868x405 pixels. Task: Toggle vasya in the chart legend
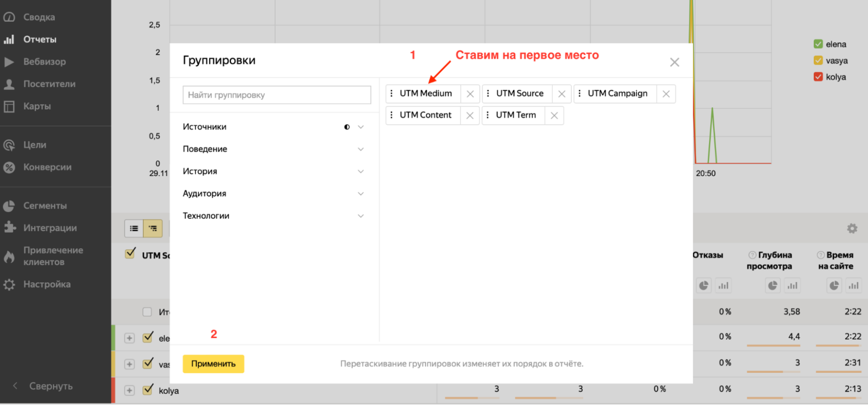[x=818, y=61]
